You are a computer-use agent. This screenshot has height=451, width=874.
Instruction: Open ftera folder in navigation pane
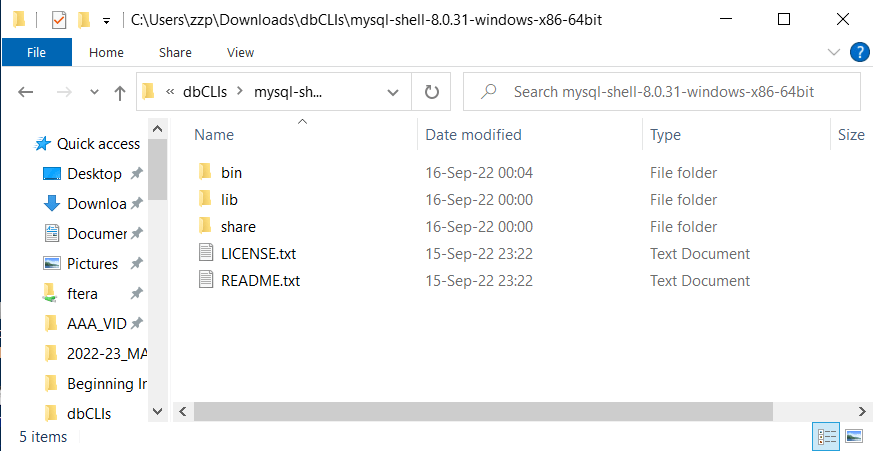tap(82, 294)
